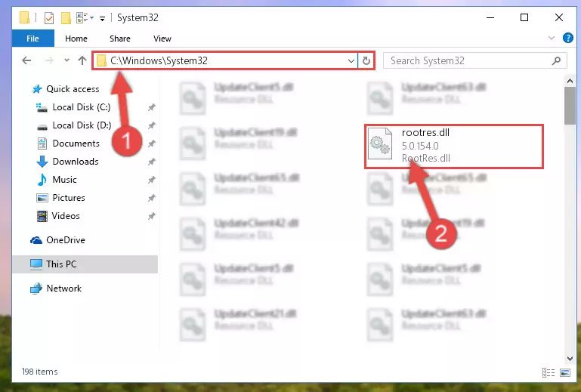Image resolution: width=581 pixels, height=392 pixels.
Task: Click the pin icon next to Music
Action: [152, 180]
